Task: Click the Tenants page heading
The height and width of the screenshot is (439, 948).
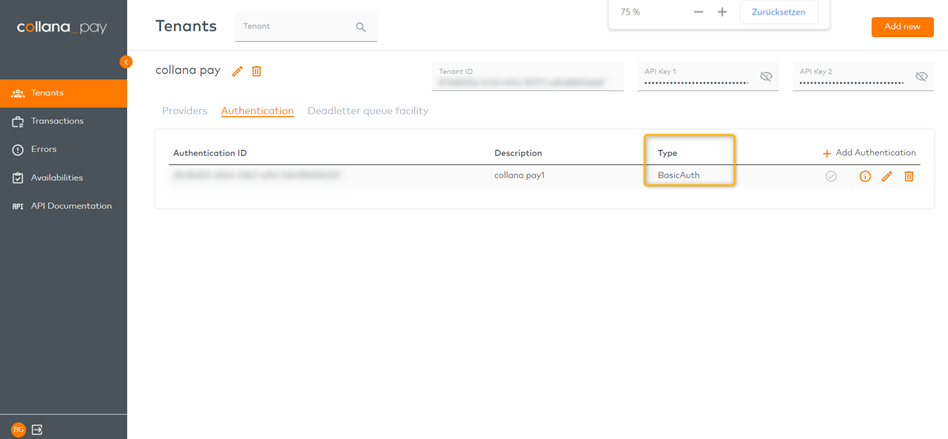Action: coord(186,26)
